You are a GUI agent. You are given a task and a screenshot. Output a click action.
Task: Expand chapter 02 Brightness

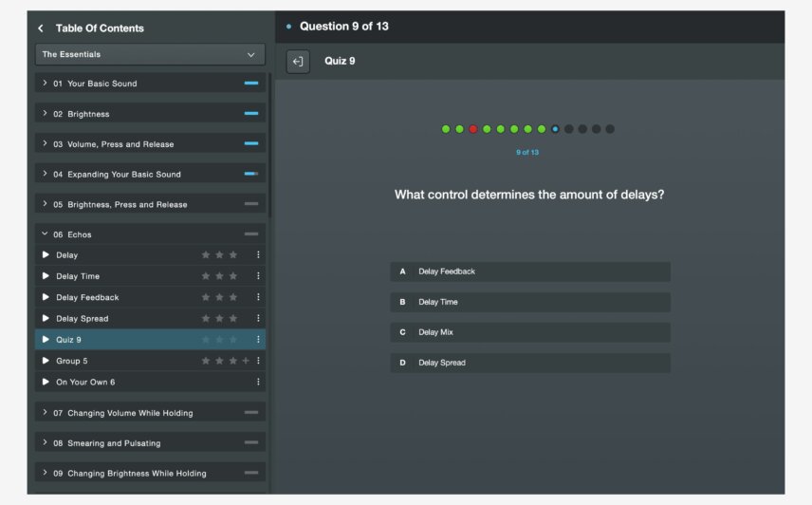click(45, 113)
